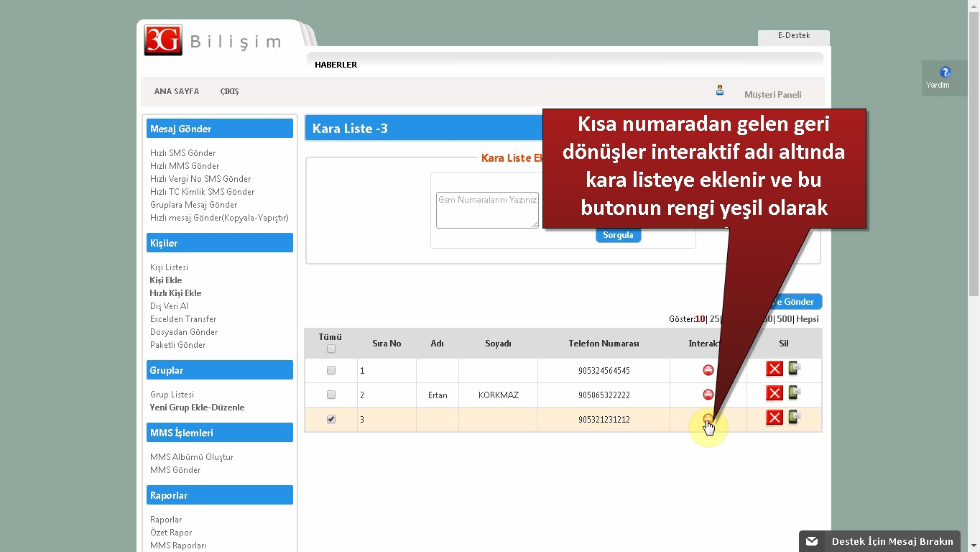The height and width of the screenshot is (552, 980).
Task: Check the Tümü select-all checkbox
Action: [331, 349]
